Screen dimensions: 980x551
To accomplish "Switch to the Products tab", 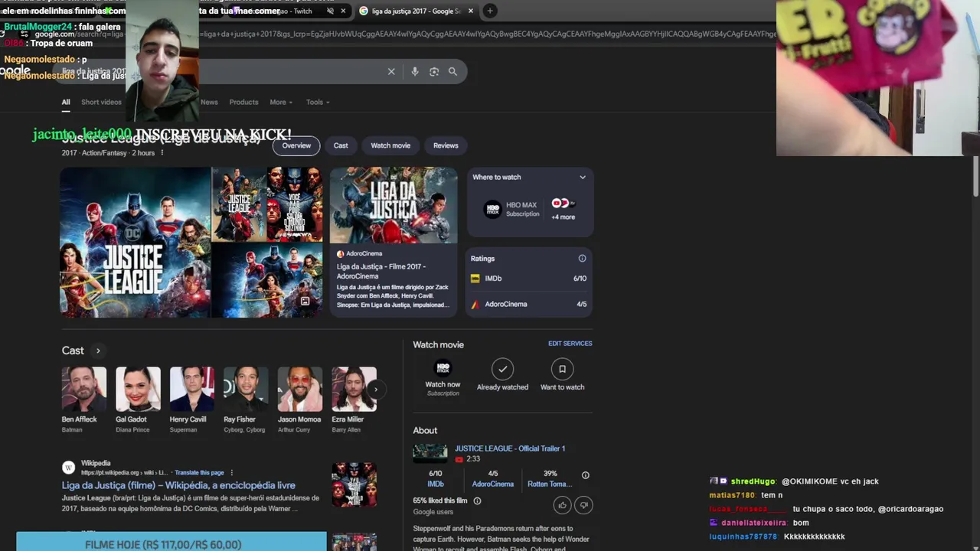I will coord(243,102).
